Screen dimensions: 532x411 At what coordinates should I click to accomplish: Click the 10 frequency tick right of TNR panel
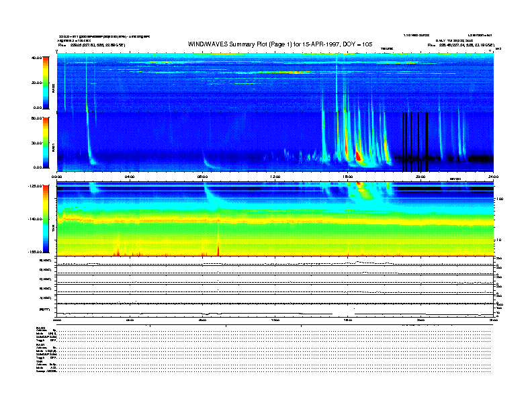(498, 240)
